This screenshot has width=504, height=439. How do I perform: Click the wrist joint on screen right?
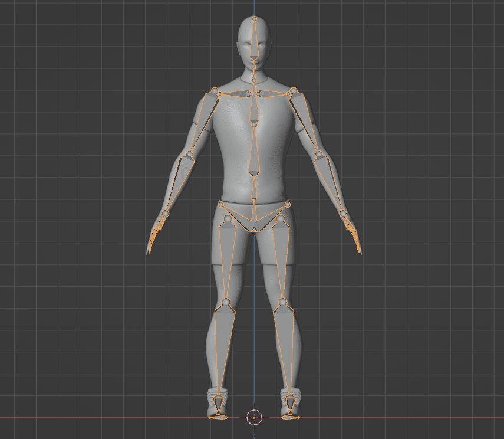(x=343, y=213)
